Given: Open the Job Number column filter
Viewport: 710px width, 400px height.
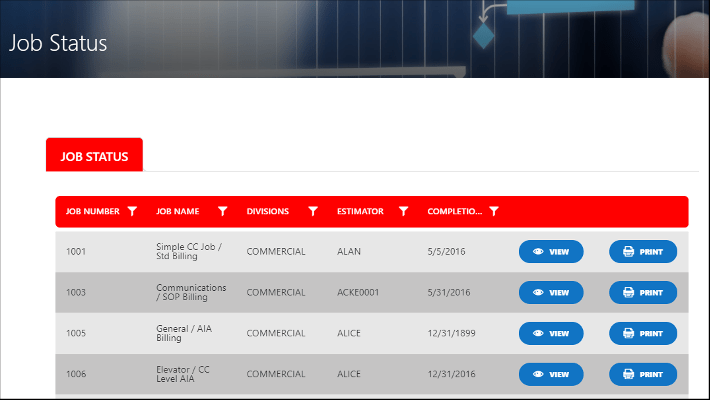Looking at the screenshot, I should [132, 211].
